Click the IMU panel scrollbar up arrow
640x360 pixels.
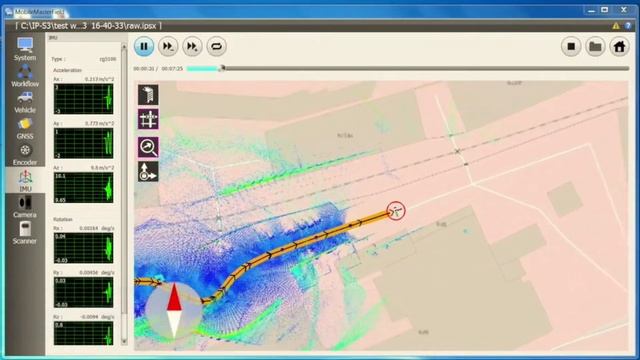(124, 47)
